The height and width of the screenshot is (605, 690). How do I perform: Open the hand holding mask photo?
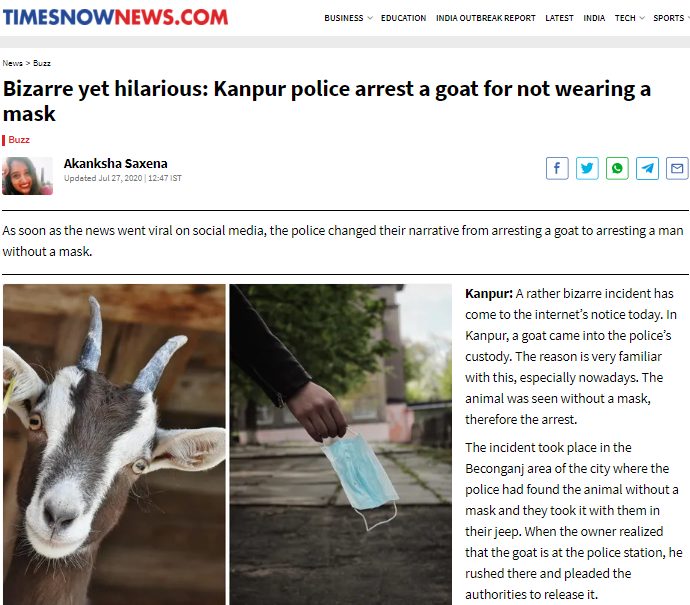(341, 444)
